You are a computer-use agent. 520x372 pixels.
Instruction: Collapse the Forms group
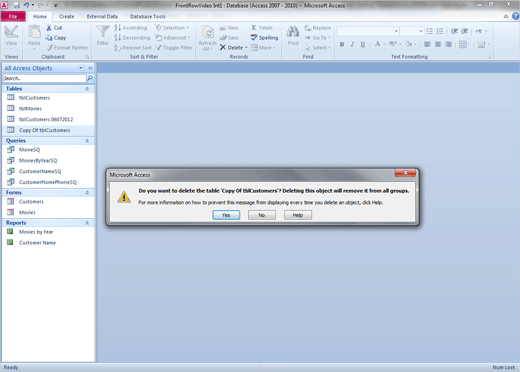click(87, 193)
